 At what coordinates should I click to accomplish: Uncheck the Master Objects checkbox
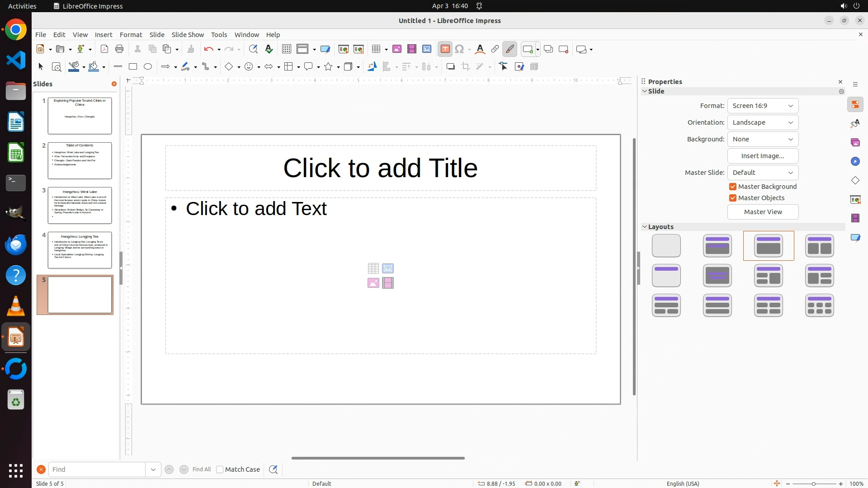(x=733, y=198)
